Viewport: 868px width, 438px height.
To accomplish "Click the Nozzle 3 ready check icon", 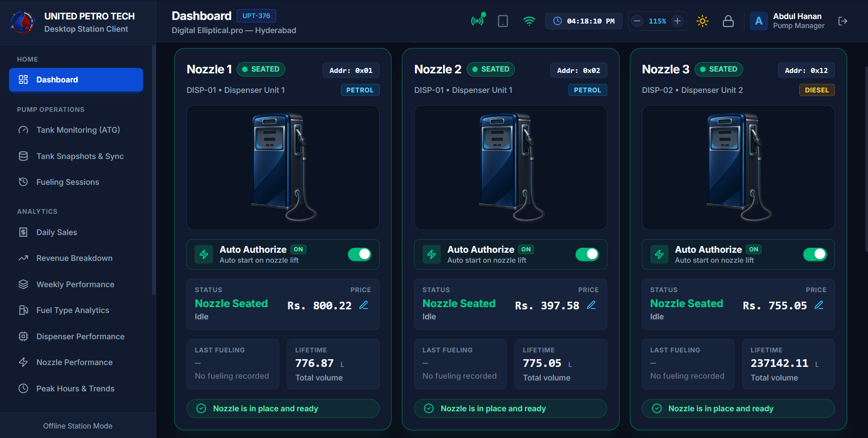I will (657, 409).
